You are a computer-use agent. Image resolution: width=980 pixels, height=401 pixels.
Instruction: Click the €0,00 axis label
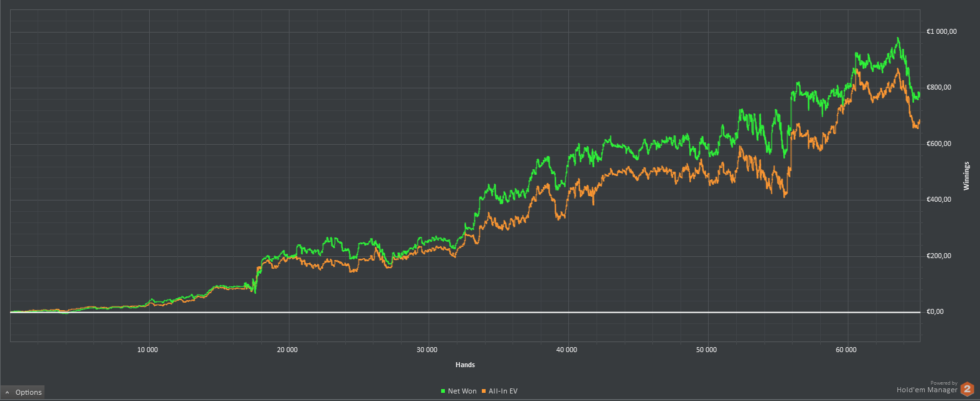[x=935, y=311]
